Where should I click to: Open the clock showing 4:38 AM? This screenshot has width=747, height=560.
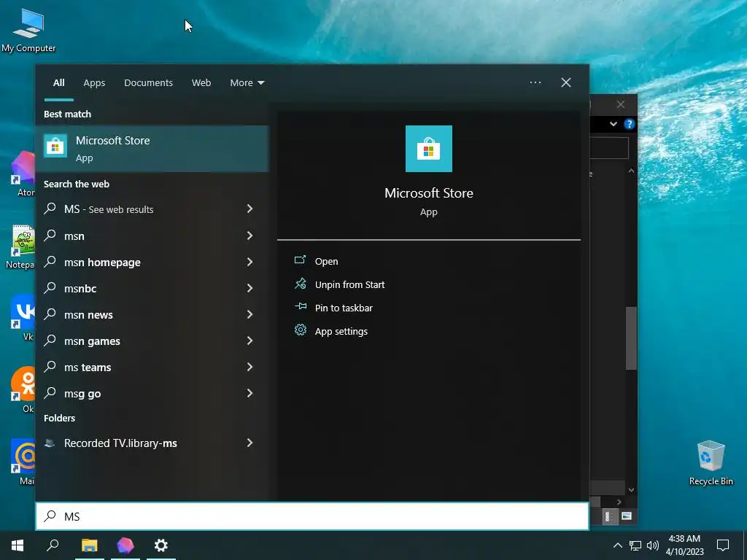tap(684, 545)
